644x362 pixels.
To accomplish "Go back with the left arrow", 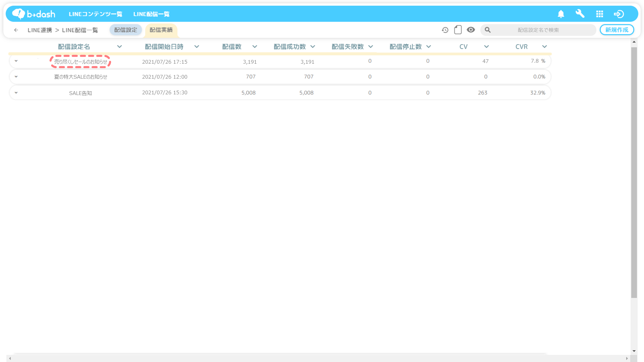I will tap(16, 30).
